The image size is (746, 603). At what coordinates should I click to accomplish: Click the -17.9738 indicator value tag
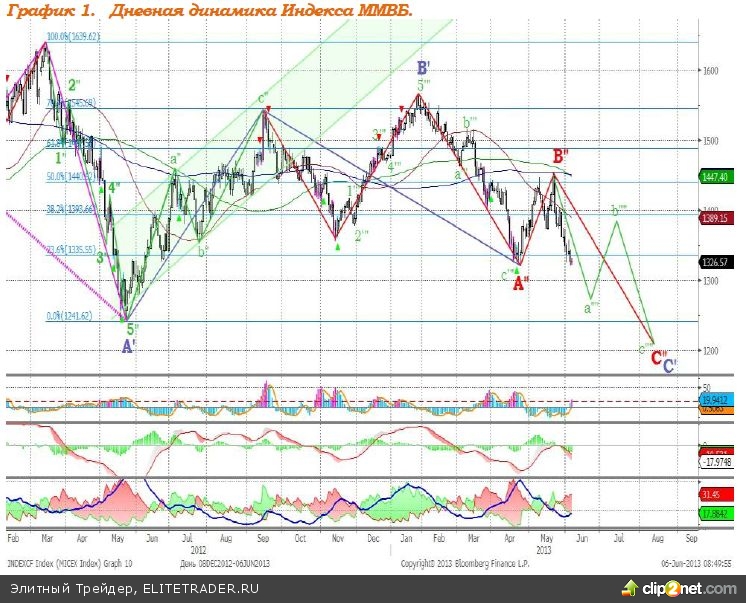(x=714, y=462)
